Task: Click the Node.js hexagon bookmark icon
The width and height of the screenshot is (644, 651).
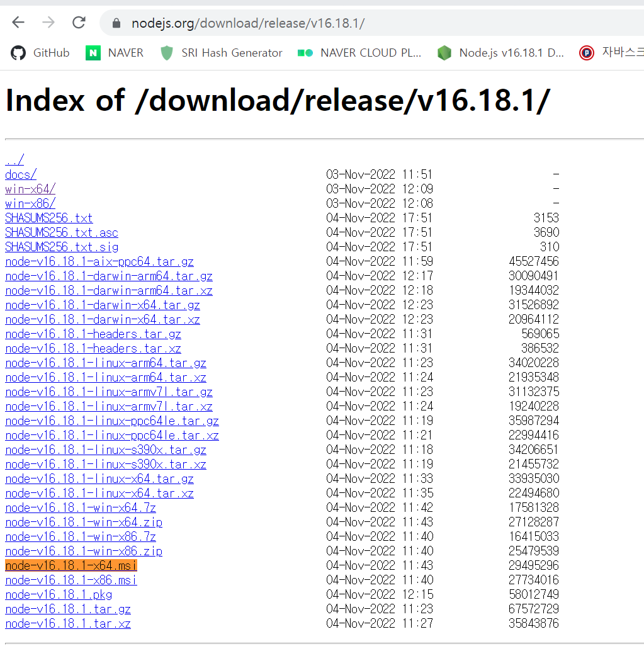Action: point(445,53)
